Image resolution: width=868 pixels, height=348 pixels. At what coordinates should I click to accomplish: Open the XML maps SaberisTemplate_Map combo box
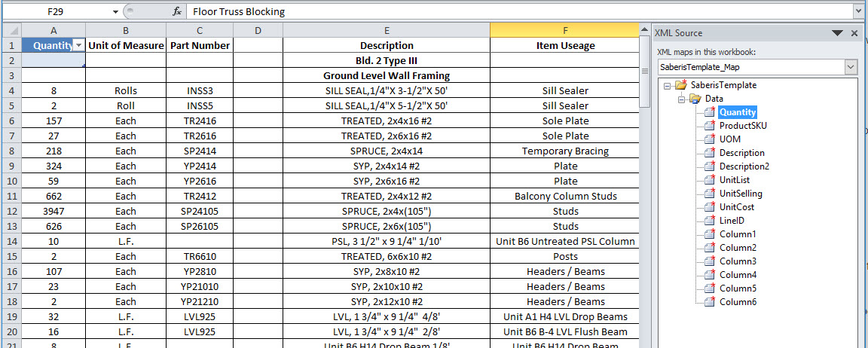click(x=851, y=67)
